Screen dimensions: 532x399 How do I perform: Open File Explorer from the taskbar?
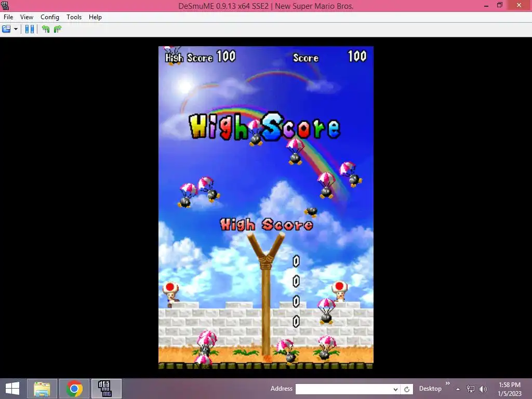[42, 389]
